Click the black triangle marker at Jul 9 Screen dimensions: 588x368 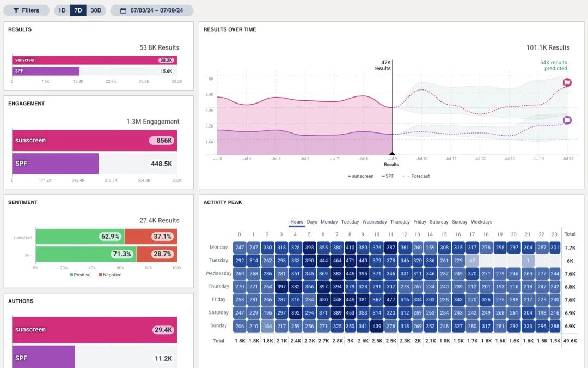391,154
